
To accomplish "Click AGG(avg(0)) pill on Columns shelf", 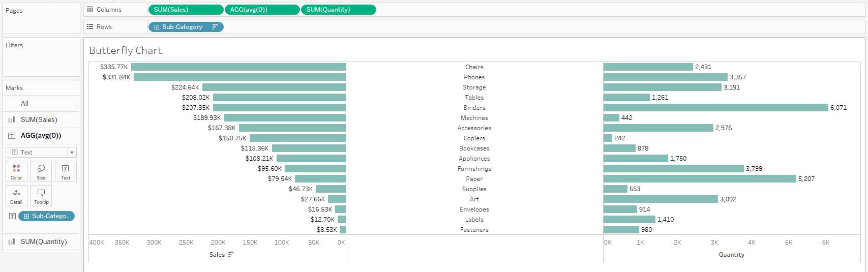I will click(x=262, y=10).
